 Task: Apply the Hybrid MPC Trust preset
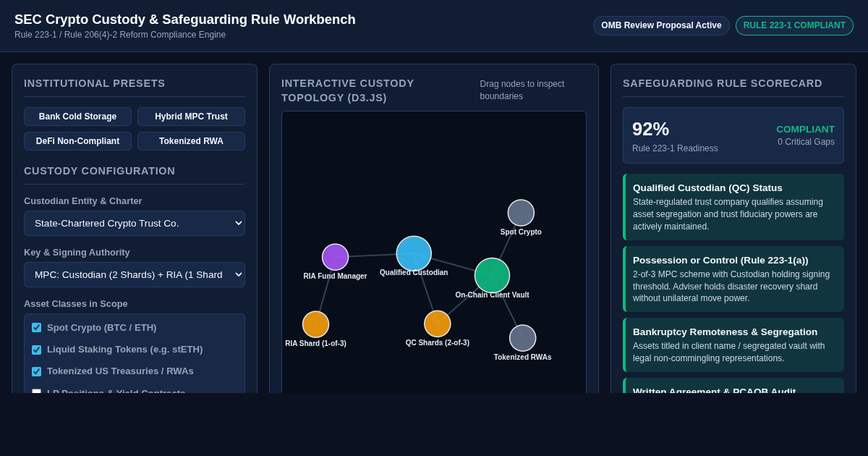click(x=191, y=117)
